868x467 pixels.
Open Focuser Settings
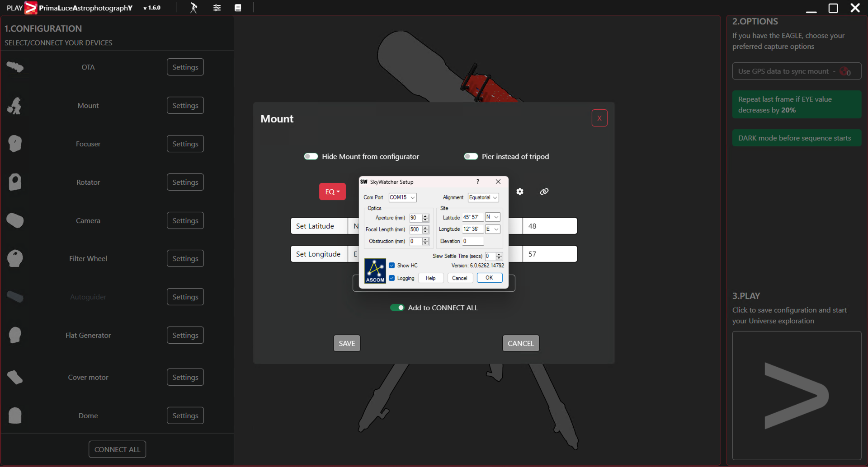185,144
